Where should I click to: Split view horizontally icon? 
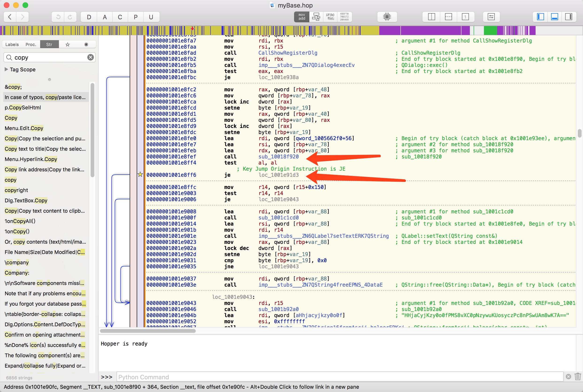448,17
